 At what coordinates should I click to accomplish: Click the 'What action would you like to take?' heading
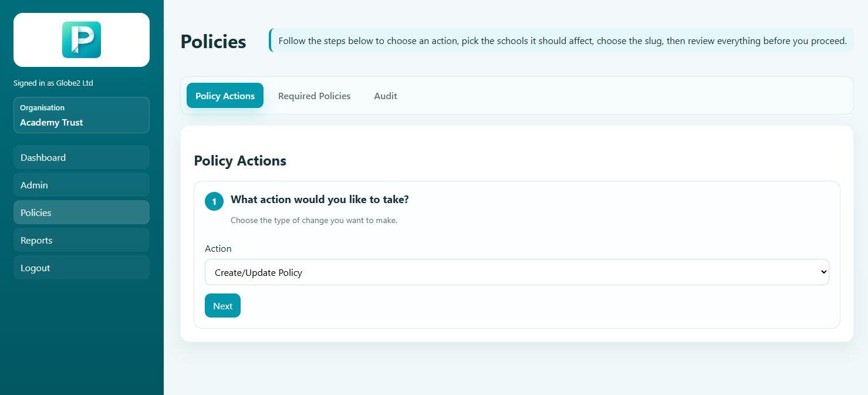click(319, 200)
